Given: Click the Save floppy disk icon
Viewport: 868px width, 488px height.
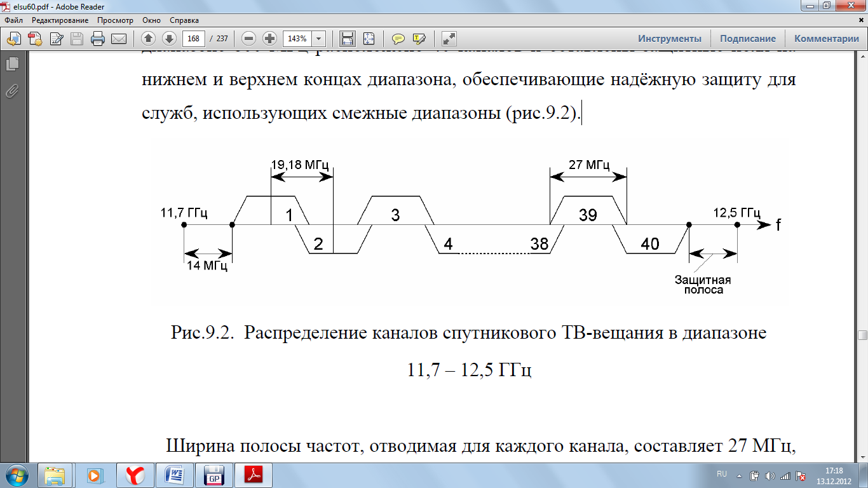Looking at the screenshot, I should point(77,39).
